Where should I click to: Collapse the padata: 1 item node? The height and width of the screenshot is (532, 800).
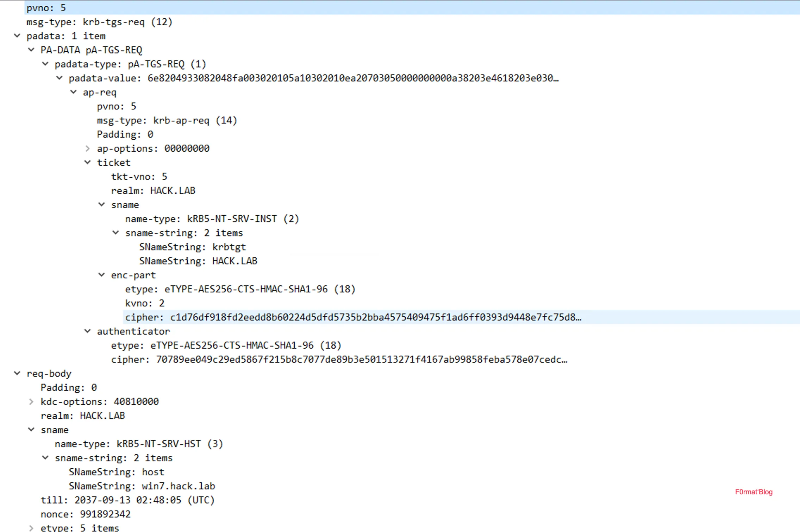tap(17, 36)
